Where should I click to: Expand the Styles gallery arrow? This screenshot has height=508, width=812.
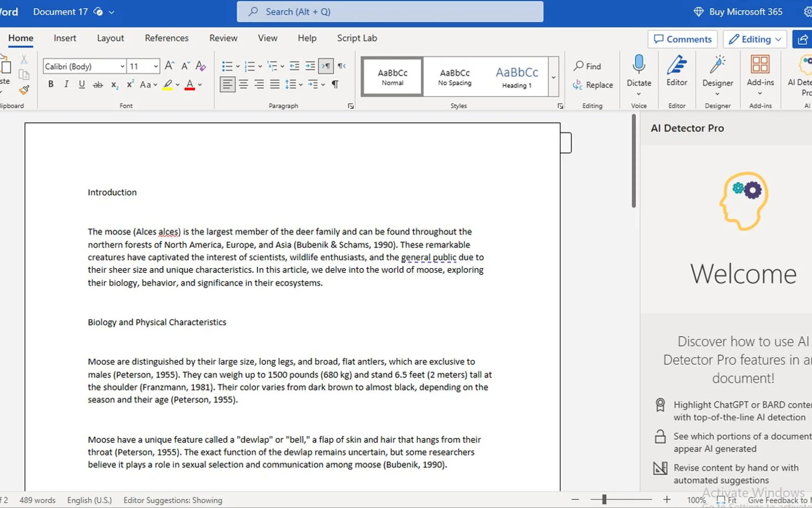[x=554, y=77]
